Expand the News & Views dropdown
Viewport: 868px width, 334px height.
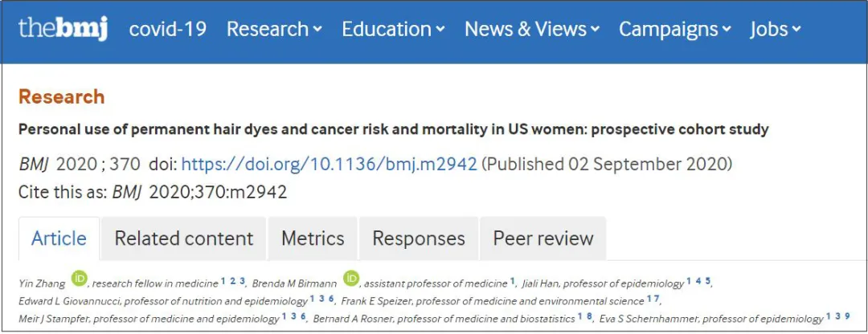click(x=531, y=29)
